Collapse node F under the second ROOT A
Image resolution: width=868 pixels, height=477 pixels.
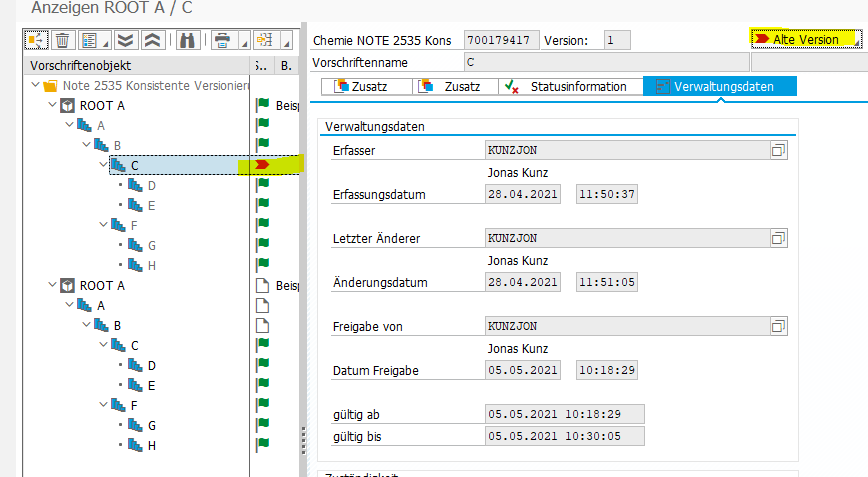103,405
